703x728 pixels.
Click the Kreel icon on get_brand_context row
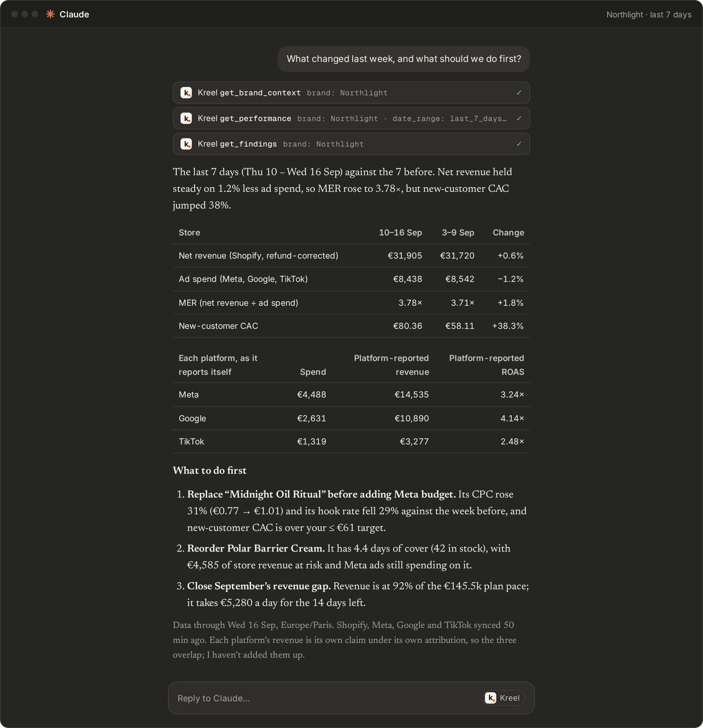(186, 92)
